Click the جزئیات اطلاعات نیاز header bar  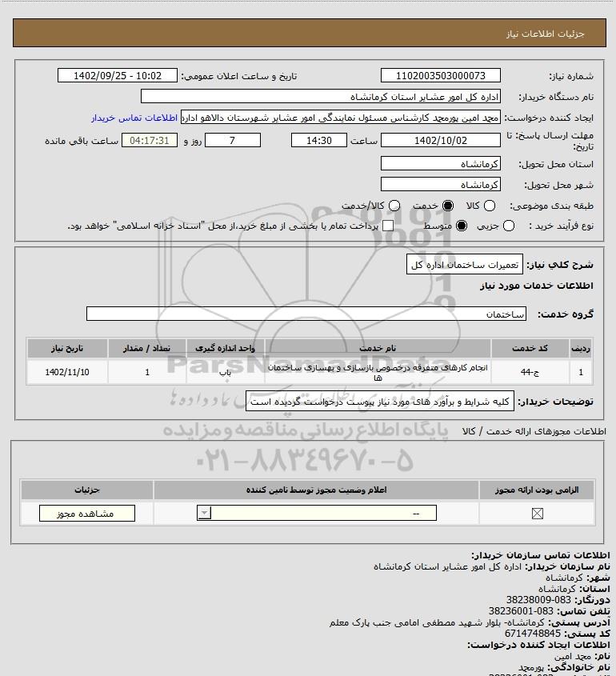310,33
